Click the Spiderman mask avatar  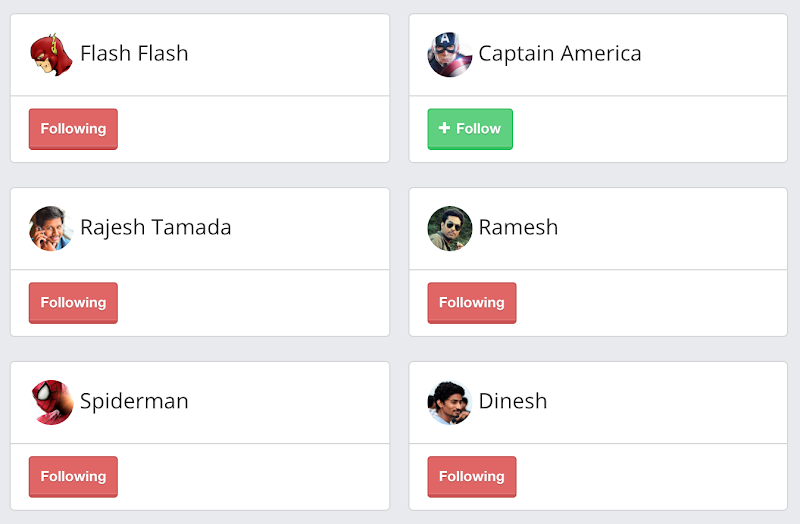coord(51,402)
